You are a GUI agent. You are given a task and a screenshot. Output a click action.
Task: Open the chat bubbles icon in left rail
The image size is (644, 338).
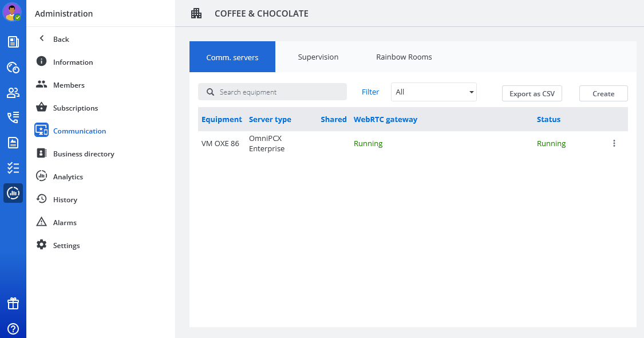pos(13,68)
